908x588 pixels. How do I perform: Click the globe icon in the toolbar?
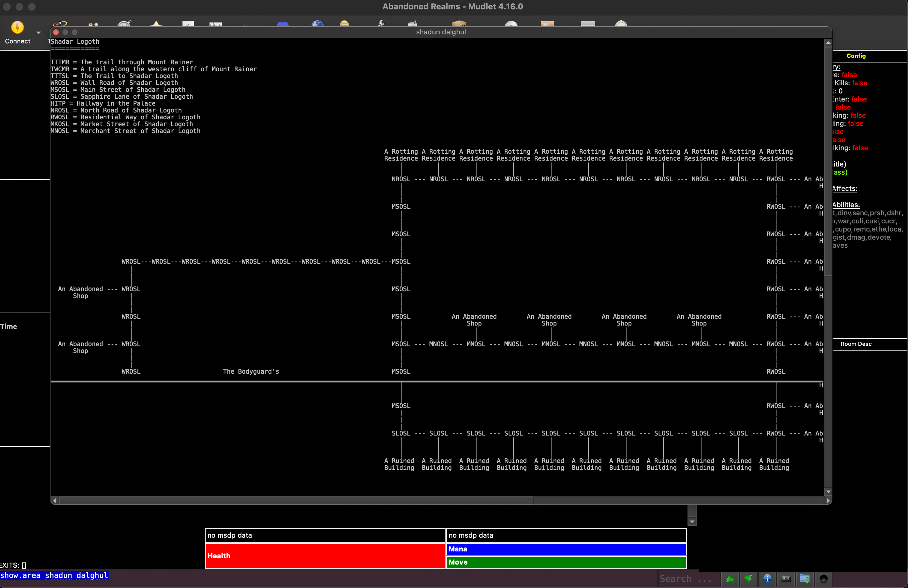[x=317, y=24]
